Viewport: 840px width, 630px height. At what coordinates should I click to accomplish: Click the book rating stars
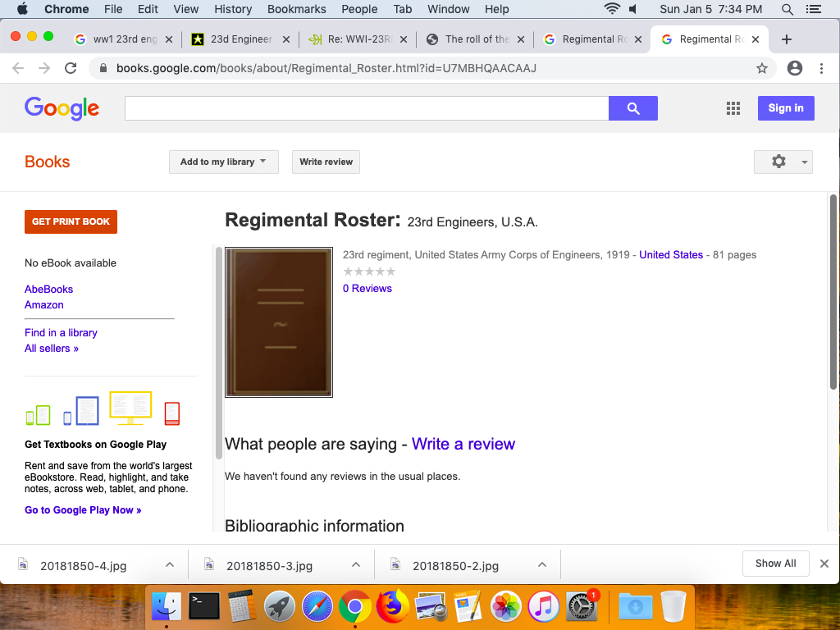point(369,272)
